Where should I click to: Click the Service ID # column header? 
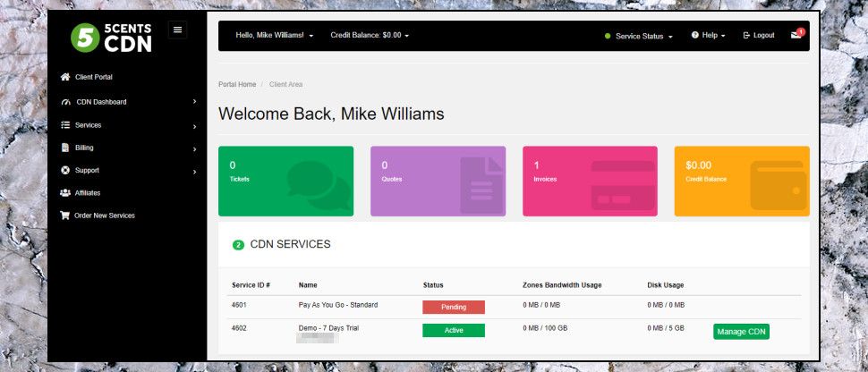pos(251,285)
